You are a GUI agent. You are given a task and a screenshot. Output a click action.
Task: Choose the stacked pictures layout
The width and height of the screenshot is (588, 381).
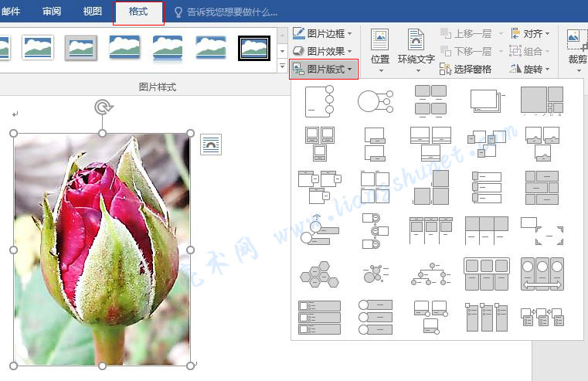tap(487, 100)
